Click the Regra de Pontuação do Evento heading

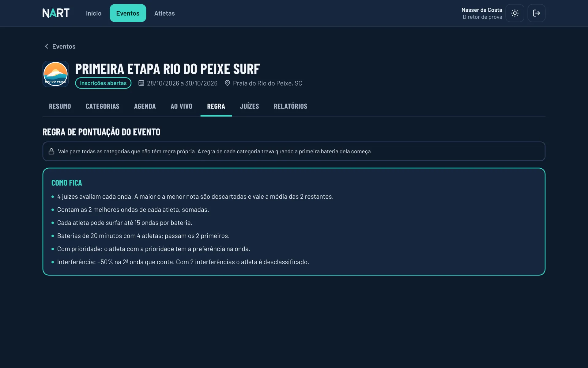coord(101,132)
